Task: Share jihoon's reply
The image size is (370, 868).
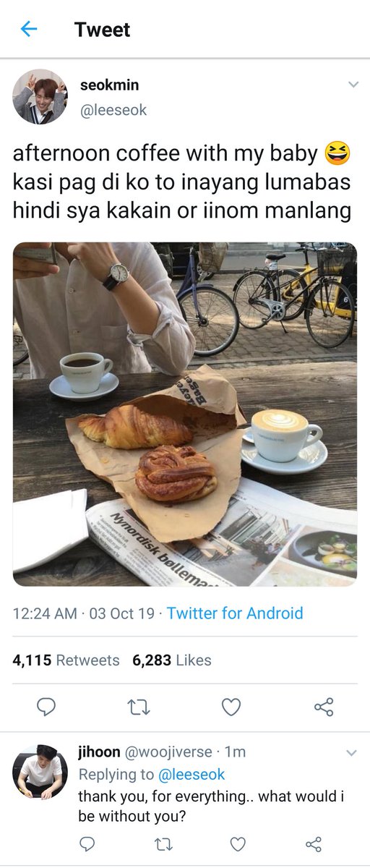Action: click(x=314, y=844)
